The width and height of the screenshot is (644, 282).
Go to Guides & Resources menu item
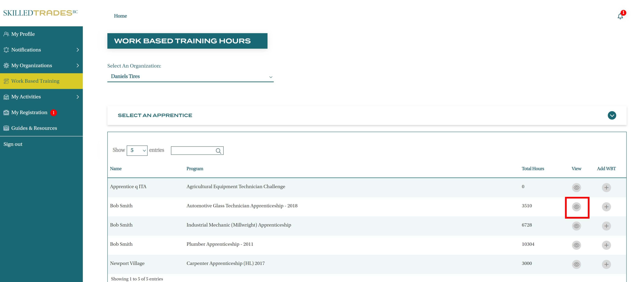pos(34,128)
